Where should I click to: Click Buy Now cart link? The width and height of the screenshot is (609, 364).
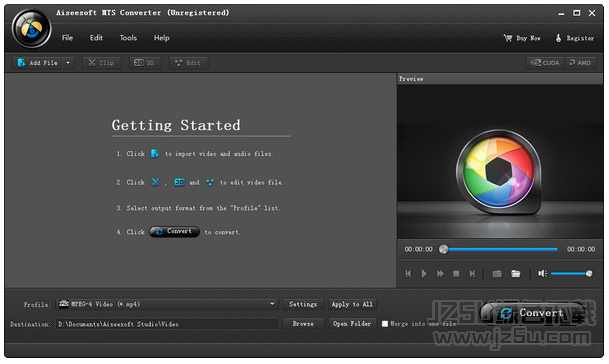522,38
